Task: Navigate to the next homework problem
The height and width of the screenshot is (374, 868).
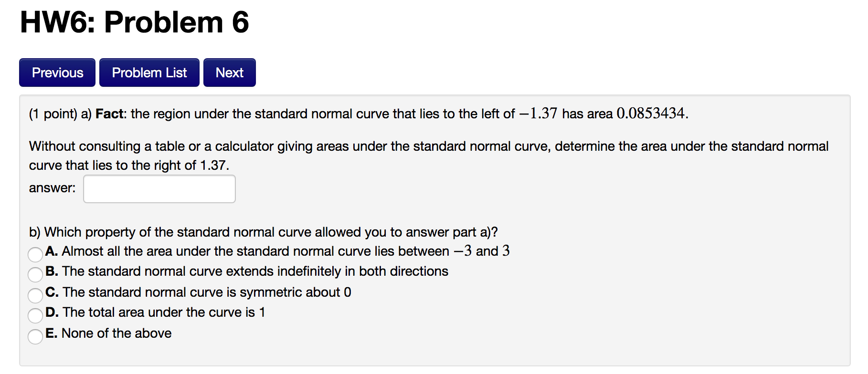Action: click(229, 72)
